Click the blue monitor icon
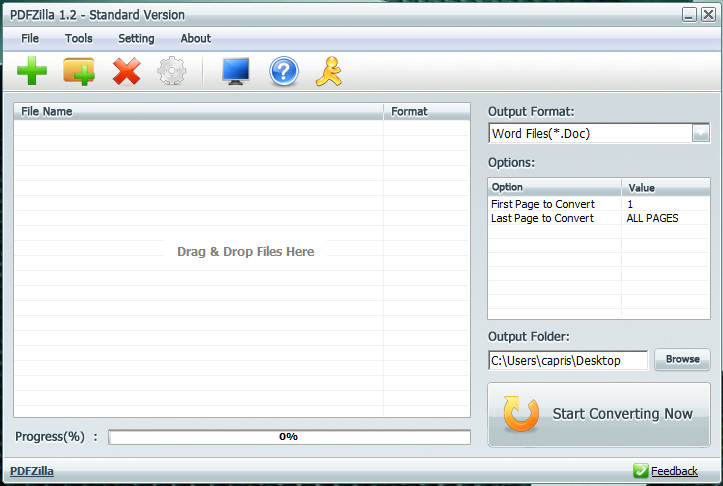 pyautogui.click(x=236, y=71)
